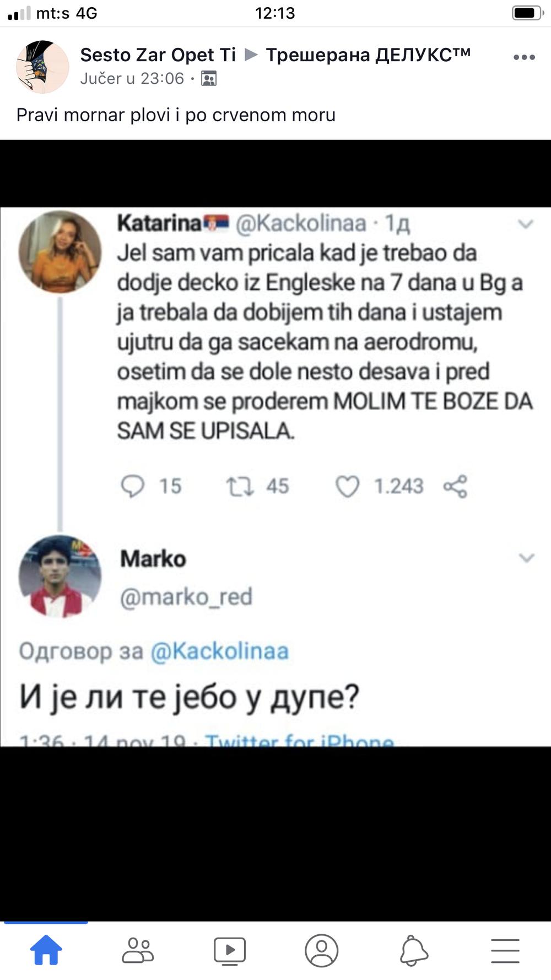This screenshot has width=551, height=980.
Task: Open the post options three-dot menu
Action: (524, 57)
